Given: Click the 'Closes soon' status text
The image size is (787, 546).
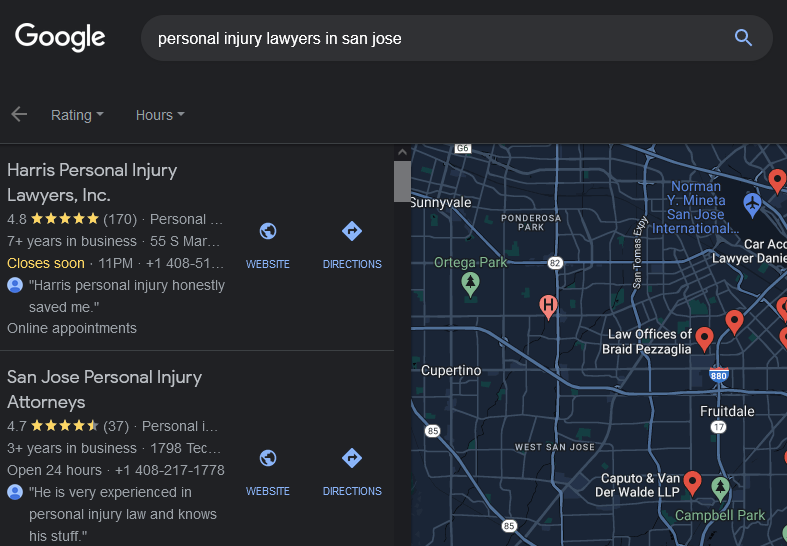Looking at the screenshot, I should (46, 263).
